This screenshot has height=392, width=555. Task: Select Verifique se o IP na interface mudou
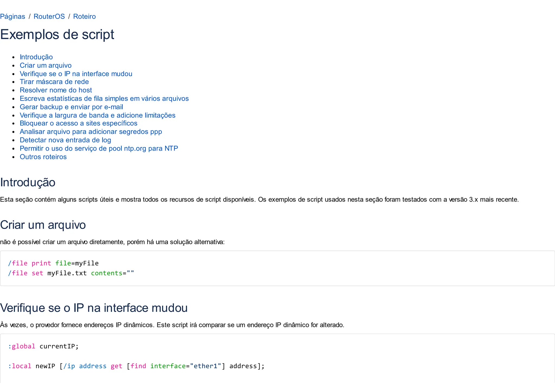click(76, 74)
